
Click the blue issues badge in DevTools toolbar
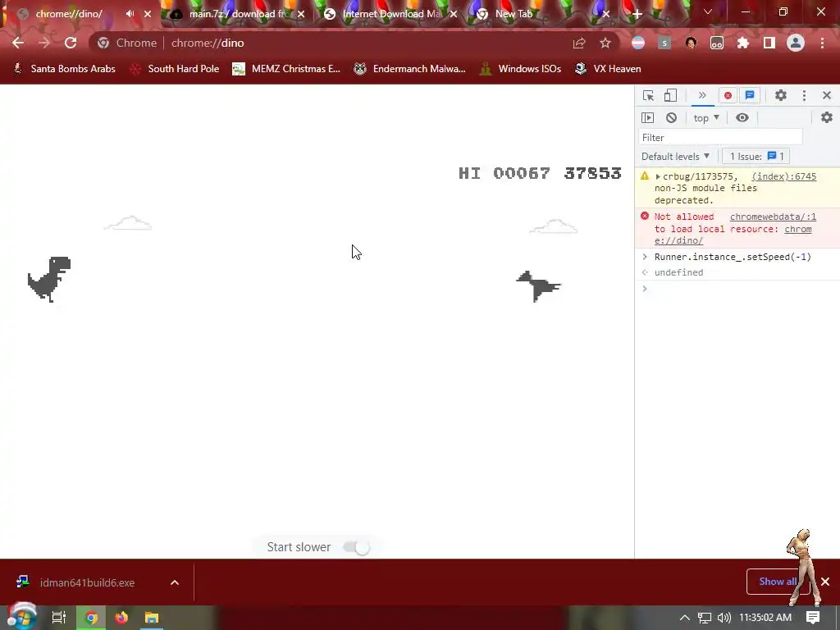pos(750,95)
